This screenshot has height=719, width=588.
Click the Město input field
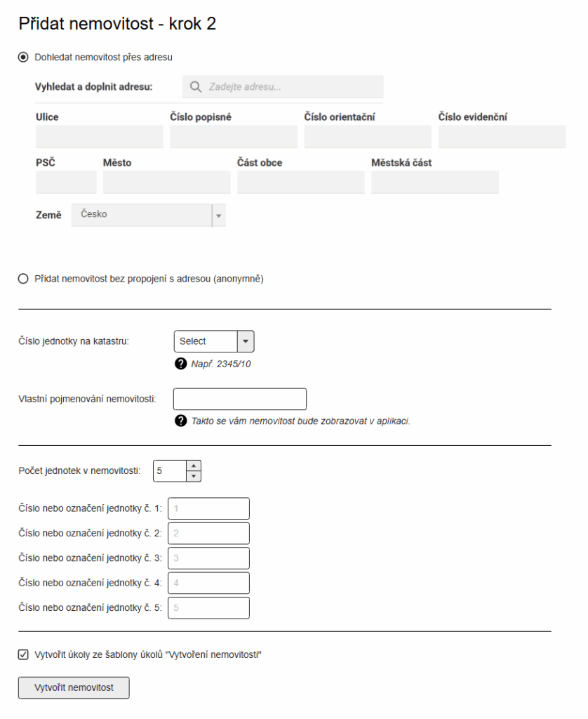pyautogui.click(x=167, y=183)
